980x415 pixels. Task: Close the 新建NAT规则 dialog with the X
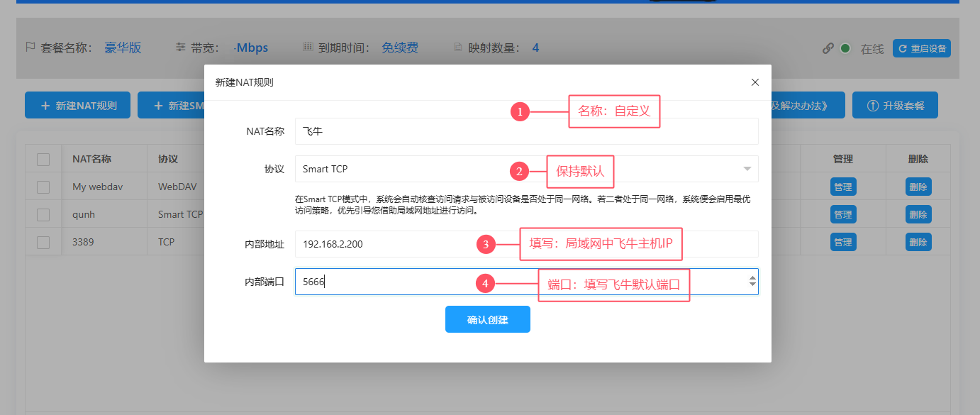[755, 82]
